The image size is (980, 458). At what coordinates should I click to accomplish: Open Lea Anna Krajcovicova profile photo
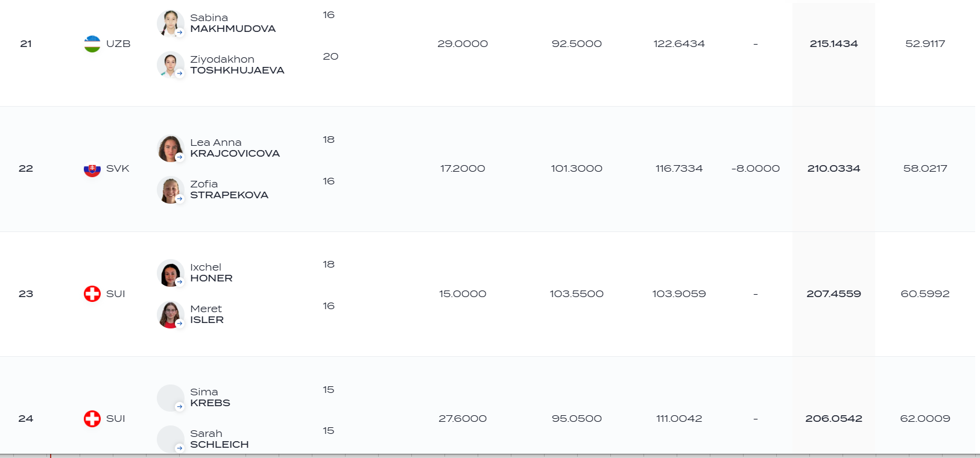(170, 148)
